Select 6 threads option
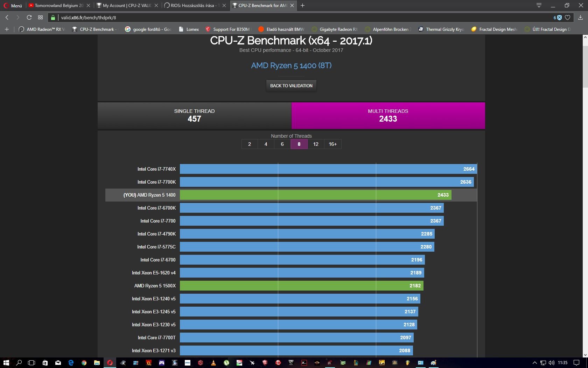Screen dimensions: 588x368 point(282,144)
